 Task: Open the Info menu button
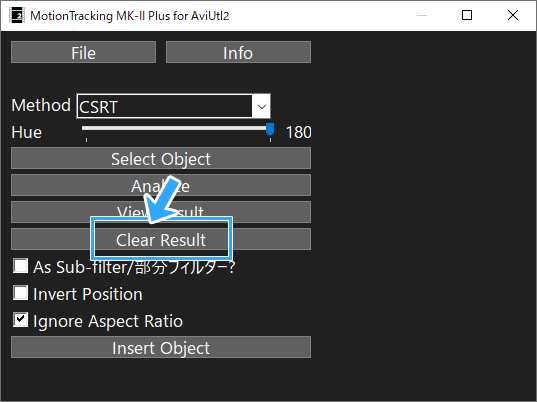pos(238,52)
